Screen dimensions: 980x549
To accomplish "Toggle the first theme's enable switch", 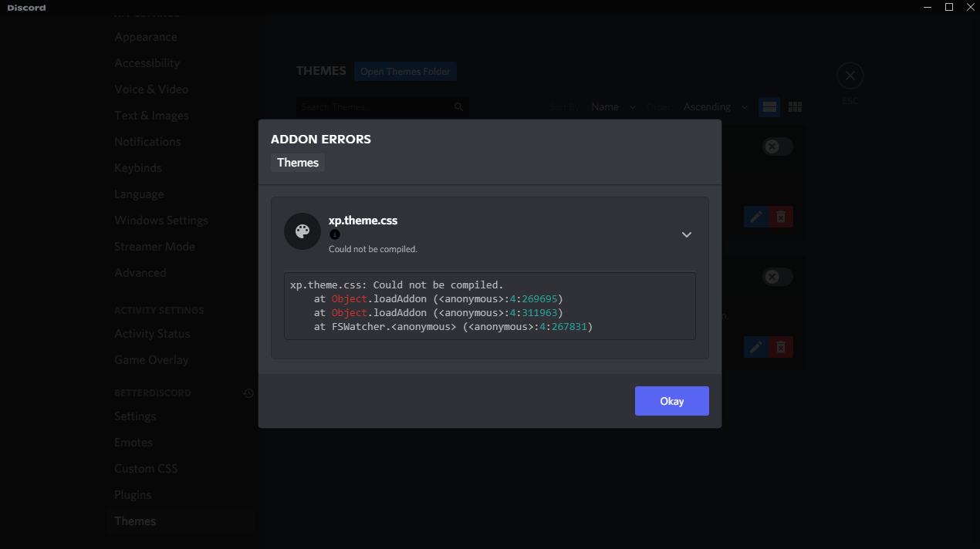I will click(778, 147).
